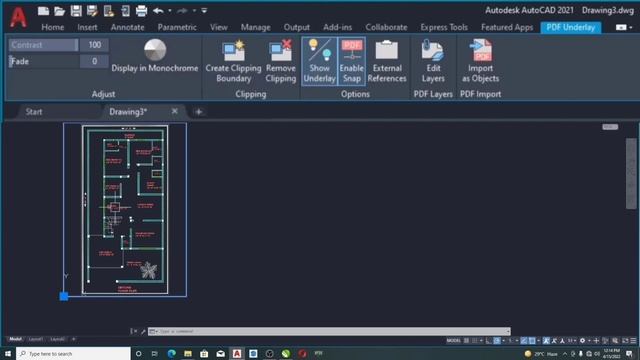Switch to the Annotate ribbon tab

click(127, 27)
